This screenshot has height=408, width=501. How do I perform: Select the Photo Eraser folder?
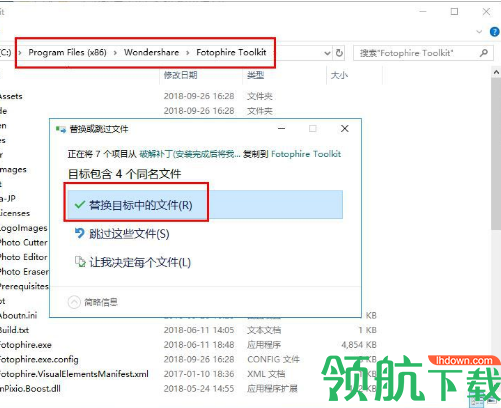(24, 272)
